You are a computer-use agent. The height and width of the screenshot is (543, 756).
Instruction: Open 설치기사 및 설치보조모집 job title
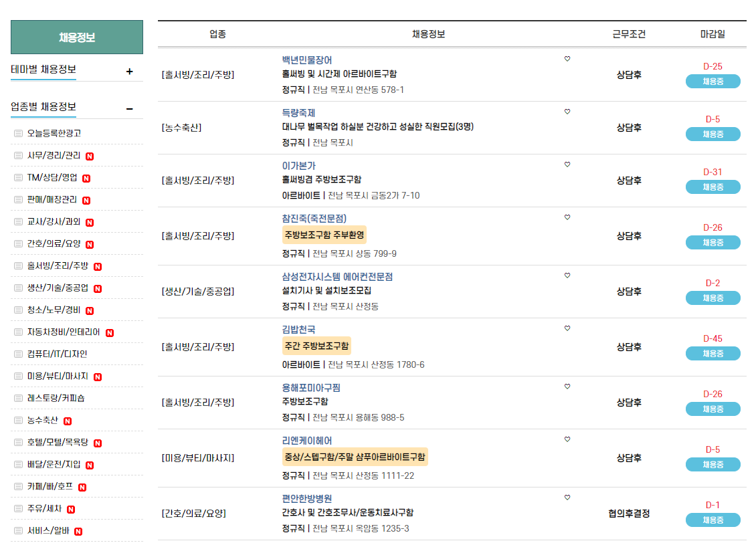[326, 290]
